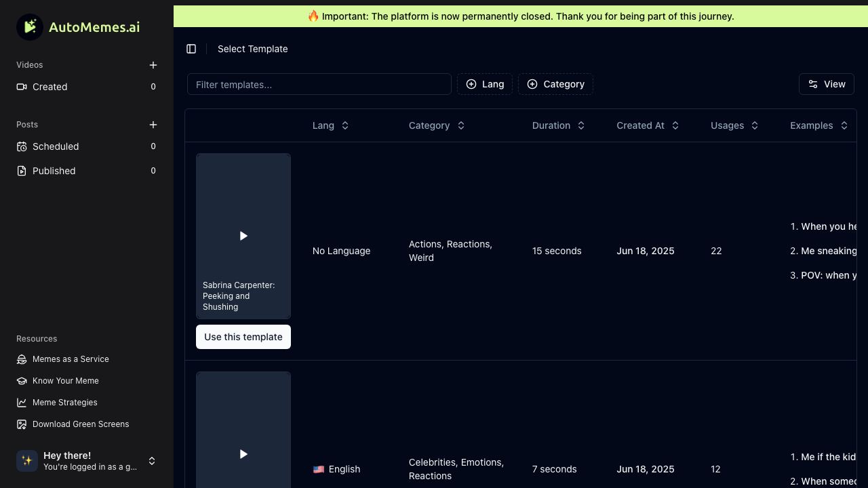
Task: Open Published posts in sidebar
Action: [x=87, y=171]
